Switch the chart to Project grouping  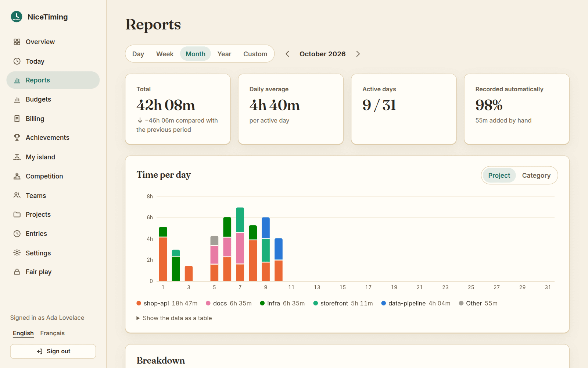click(x=499, y=176)
